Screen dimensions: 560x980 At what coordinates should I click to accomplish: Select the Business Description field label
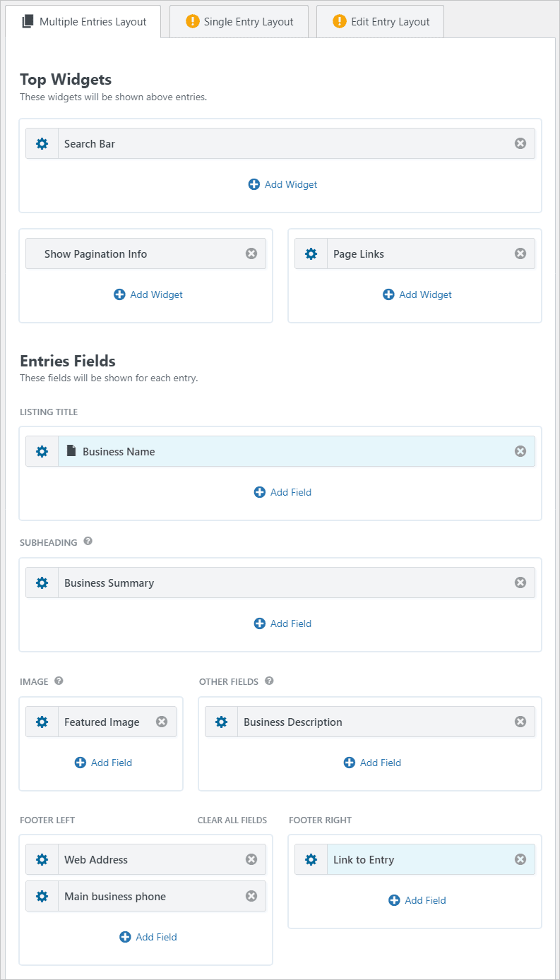(293, 722)
